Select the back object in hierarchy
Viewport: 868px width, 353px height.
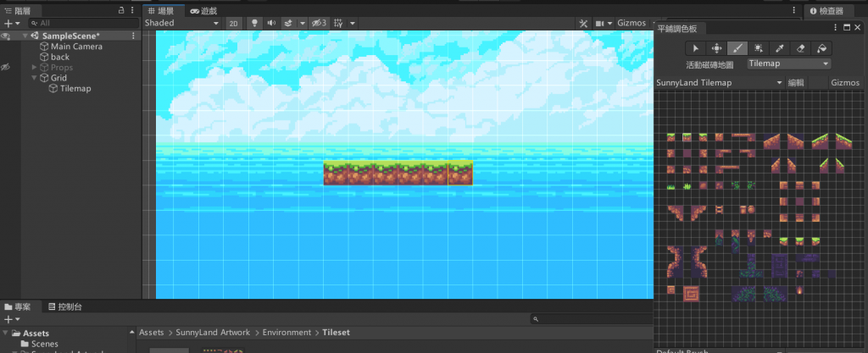[x=60, y=57]
